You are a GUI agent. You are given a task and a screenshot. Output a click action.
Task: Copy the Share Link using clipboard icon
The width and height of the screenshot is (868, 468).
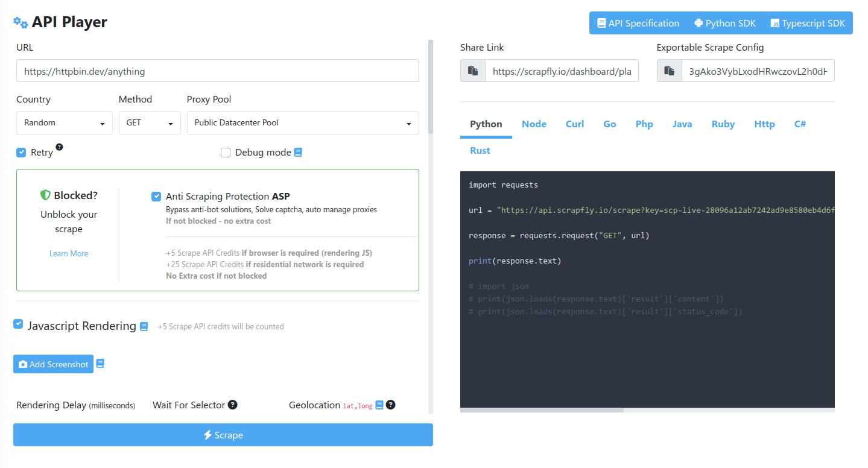(472, 71)
